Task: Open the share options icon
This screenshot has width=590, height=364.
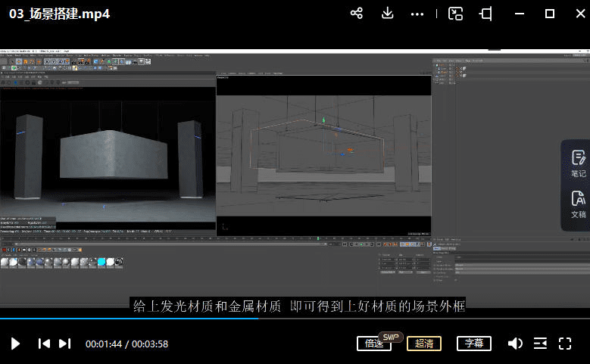Action: (356, 14)
